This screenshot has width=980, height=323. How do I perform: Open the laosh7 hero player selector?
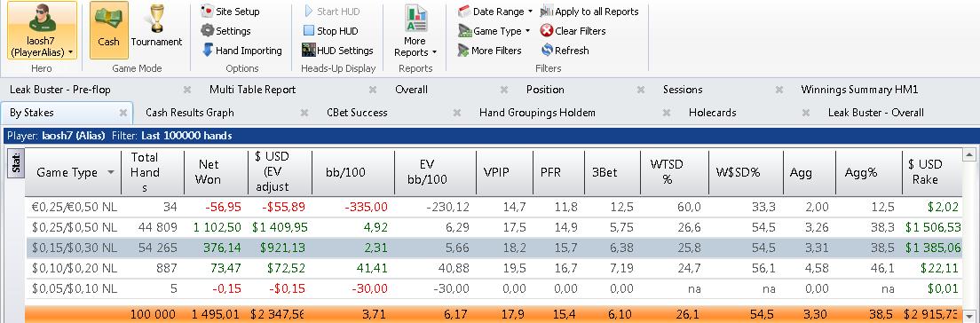pos(42,30)
